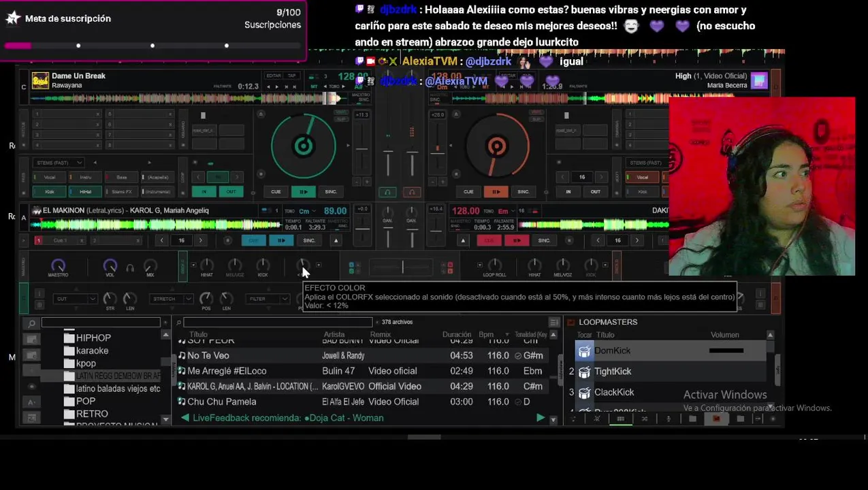Set loop IN on left deck
This screenshot has width=868, height=490.
point(204,192)
